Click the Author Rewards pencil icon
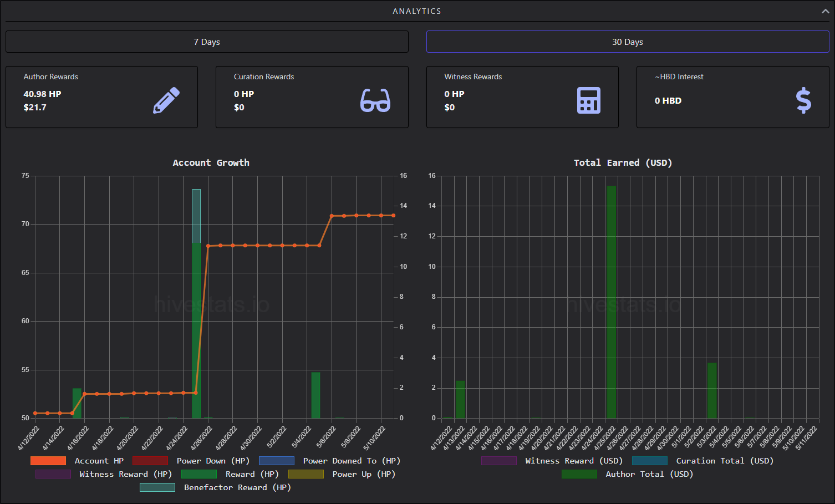 (x=166, y=100)
